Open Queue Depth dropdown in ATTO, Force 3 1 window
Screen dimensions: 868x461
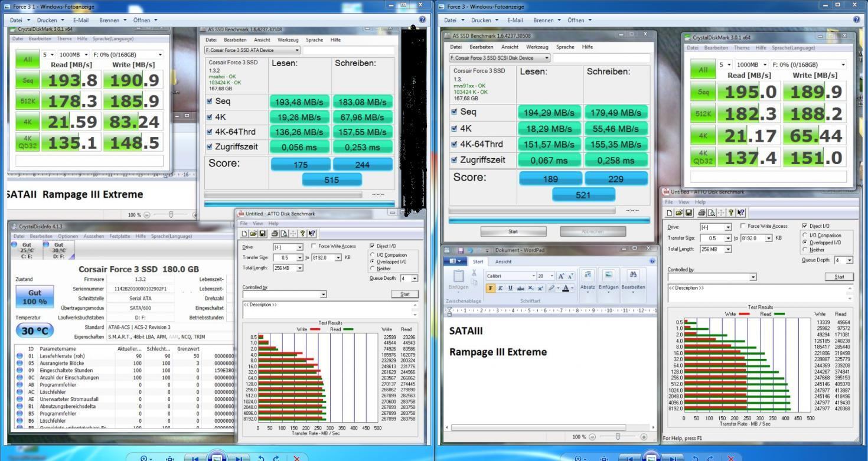[x=414, y=278]
